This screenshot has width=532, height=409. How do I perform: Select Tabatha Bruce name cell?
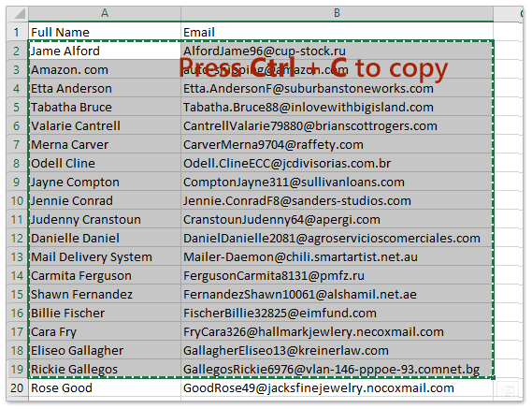click(x=105, y=107)
